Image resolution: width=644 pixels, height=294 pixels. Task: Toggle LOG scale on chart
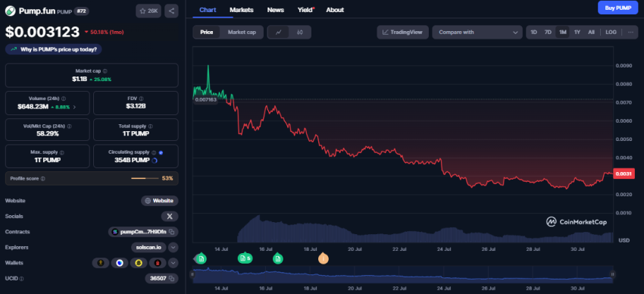coord(611,32)
